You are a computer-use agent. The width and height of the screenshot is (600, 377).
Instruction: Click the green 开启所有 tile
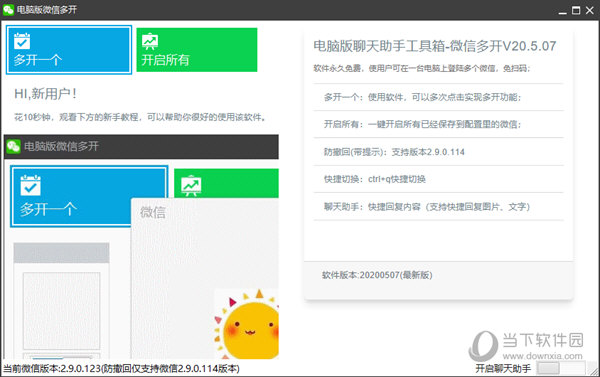197,50
